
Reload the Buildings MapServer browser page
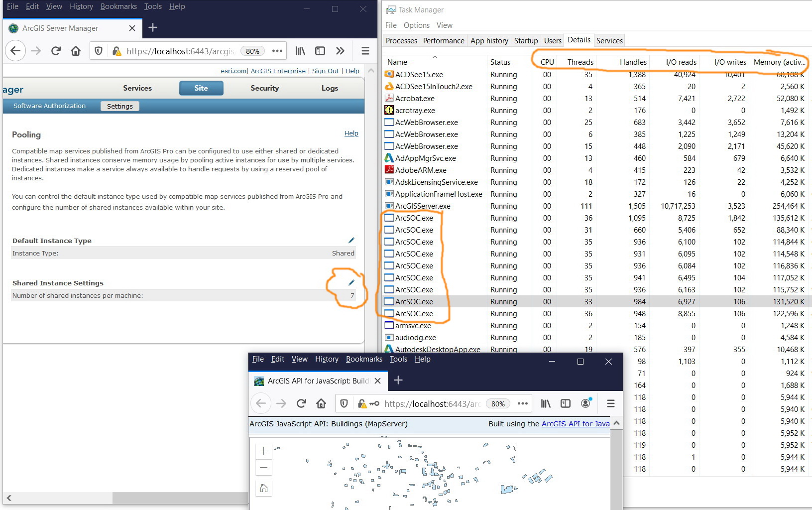click(x=301, y=403)
